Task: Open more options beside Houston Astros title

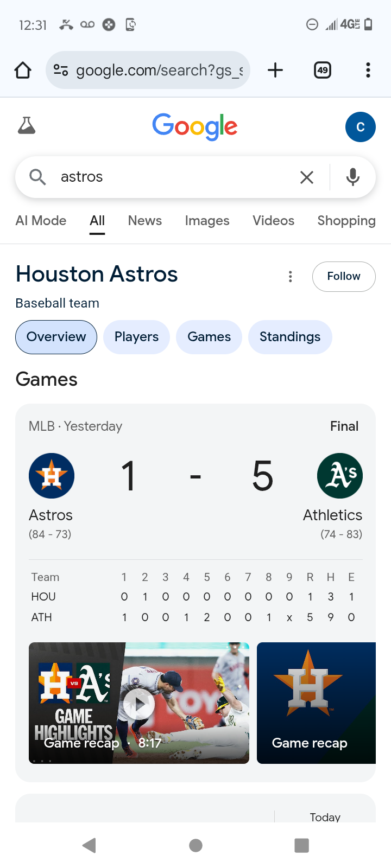Action: click(x=291, y=277)
